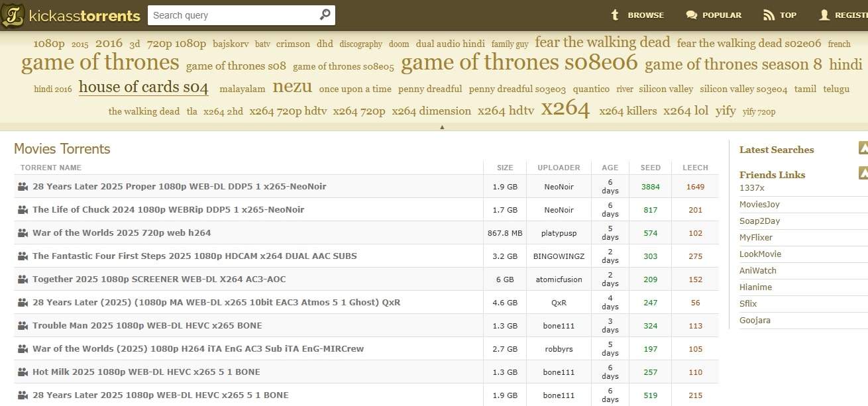868x406 pixels.
Task: Click the Browse torrent icon
Action: tap(616, 15)
